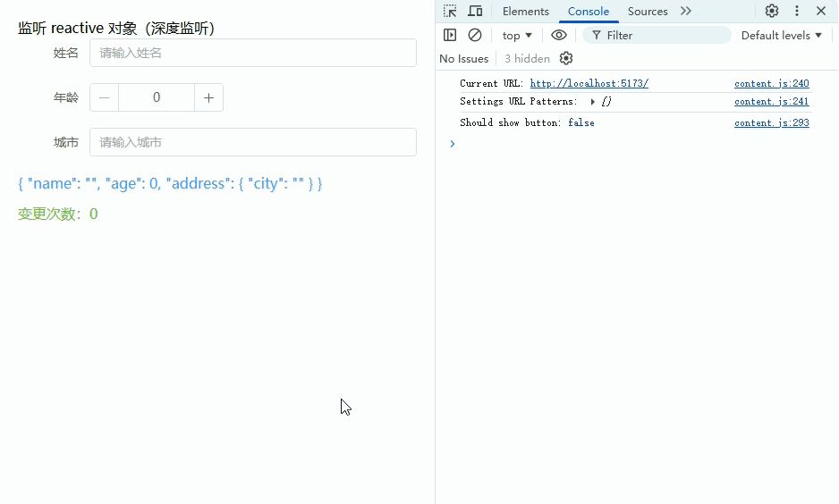Viewport: 839px width, 504px height.
Task: Open Default levels dropdown
Action: (x=781, y=35)
